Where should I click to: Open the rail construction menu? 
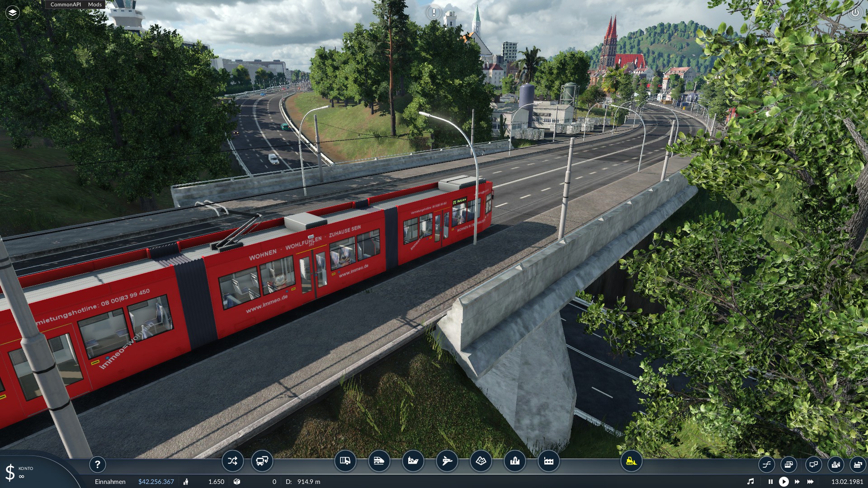pos(379,461)
